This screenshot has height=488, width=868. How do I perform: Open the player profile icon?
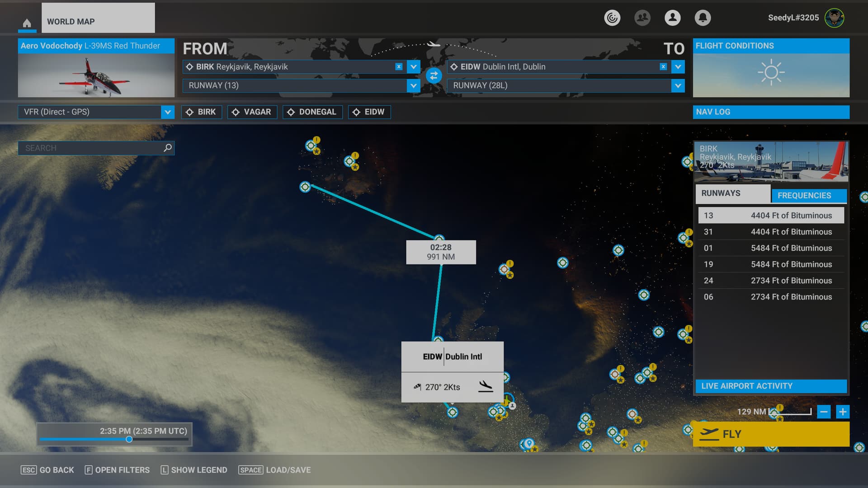(x=673, y=18)
